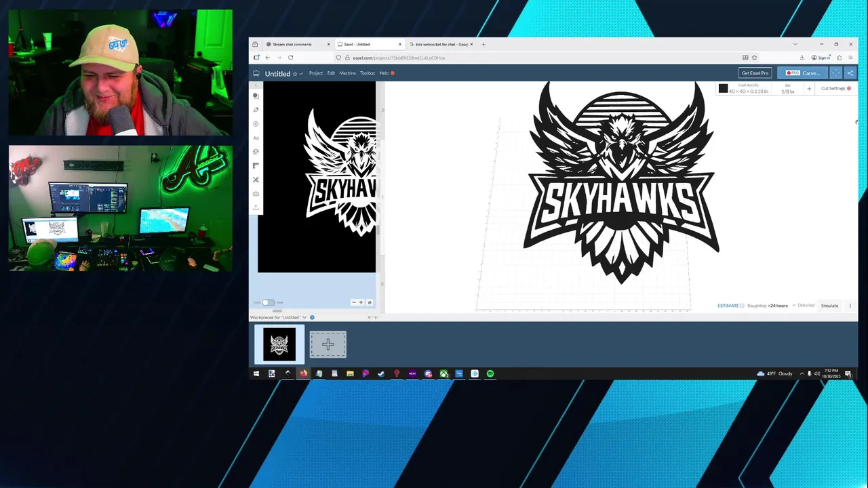Zoom in the design canvas with plus
This screenshot has width=868, height=488.
click(x=361, y=302)
